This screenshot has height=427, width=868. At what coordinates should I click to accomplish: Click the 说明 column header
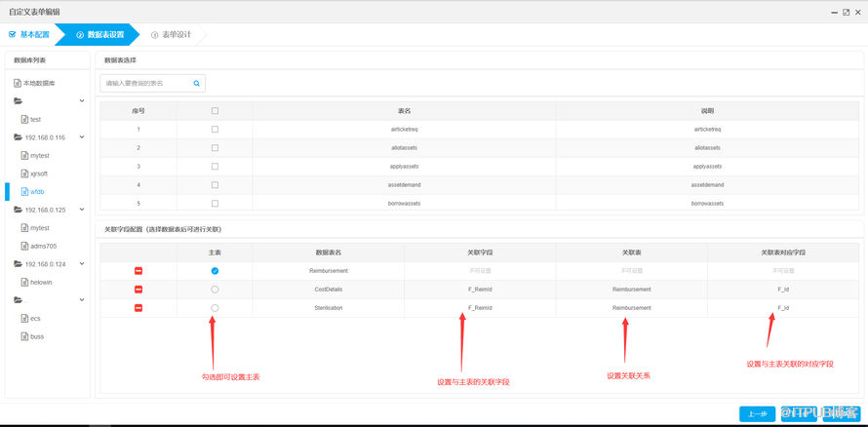707,110
